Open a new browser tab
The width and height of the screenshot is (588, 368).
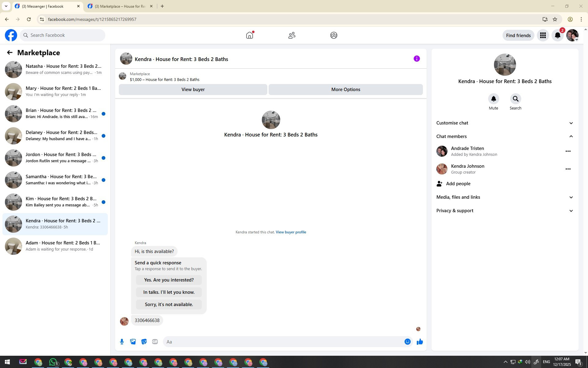pos(162,6)
